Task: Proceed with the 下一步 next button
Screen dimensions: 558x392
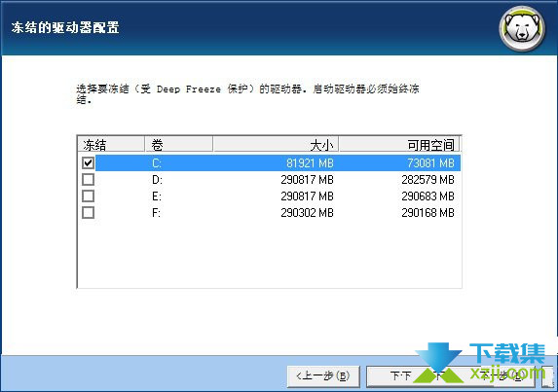Action: coord(451,376)
